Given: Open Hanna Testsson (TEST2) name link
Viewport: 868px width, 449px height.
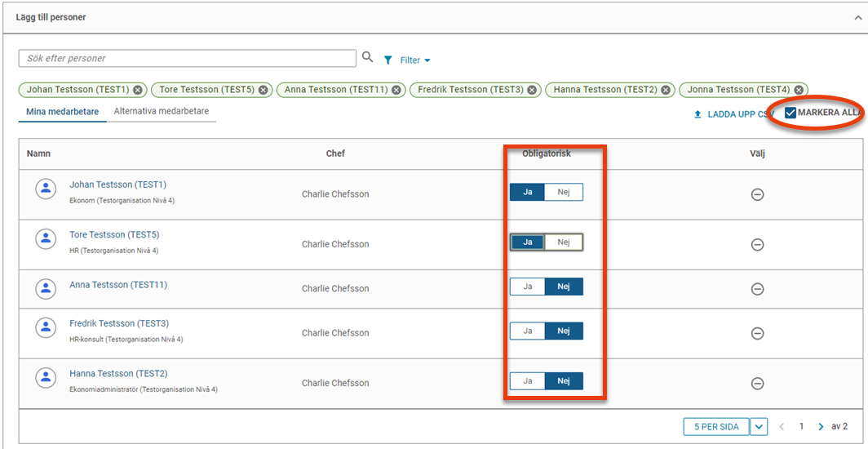Looking at the screenshot, I should click(x=118, y=373).
